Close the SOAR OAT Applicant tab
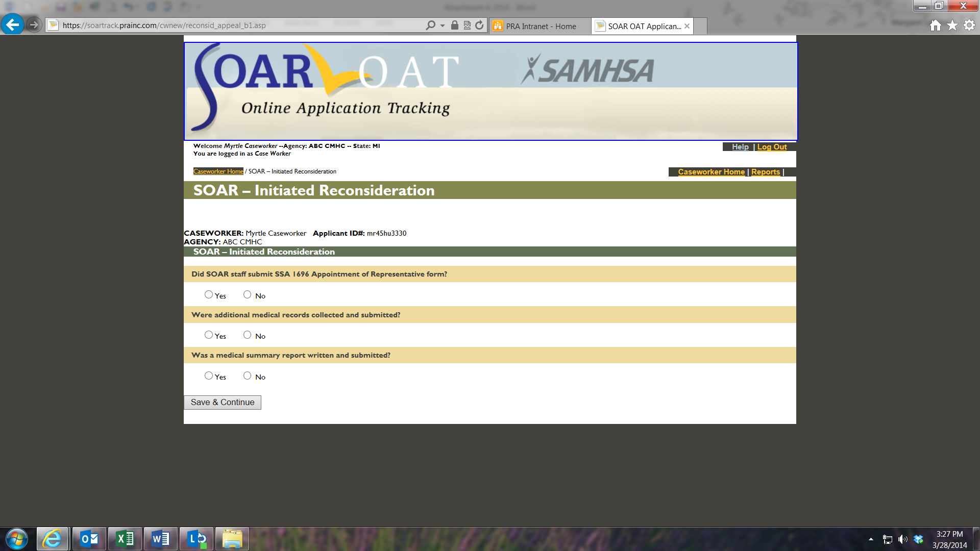This screenshot has width=980, height=551. point(687,26)
